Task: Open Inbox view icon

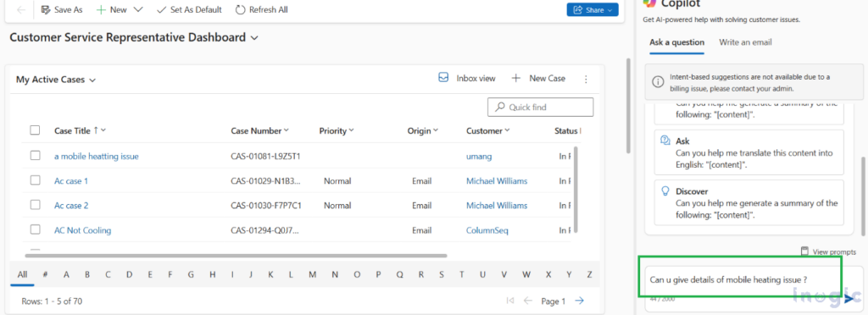Action: [442, 78]
